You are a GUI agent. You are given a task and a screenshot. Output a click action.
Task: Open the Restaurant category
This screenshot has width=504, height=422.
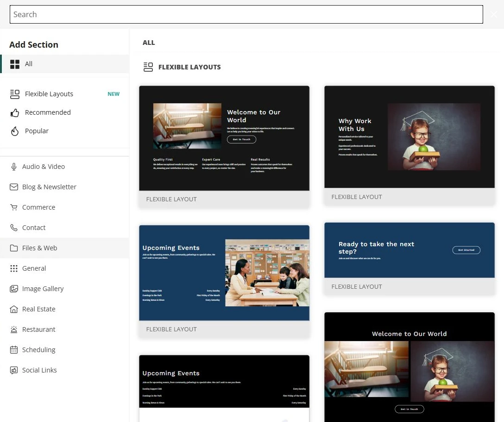tap(65, 329)
